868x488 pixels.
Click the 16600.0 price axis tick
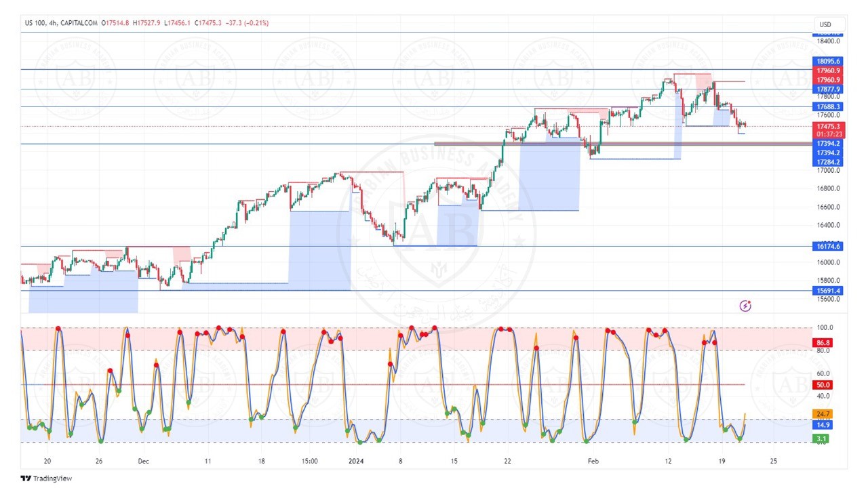[x=829, y=207]
